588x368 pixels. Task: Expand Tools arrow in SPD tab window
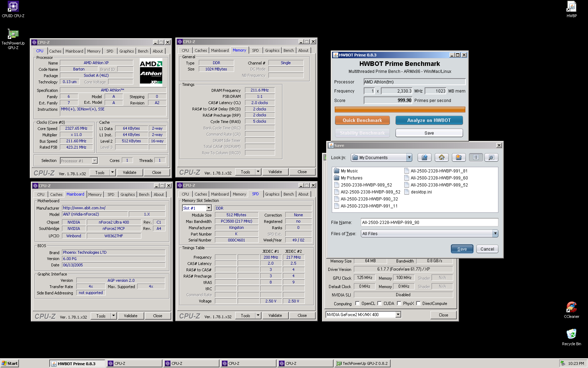pos(258,315)
